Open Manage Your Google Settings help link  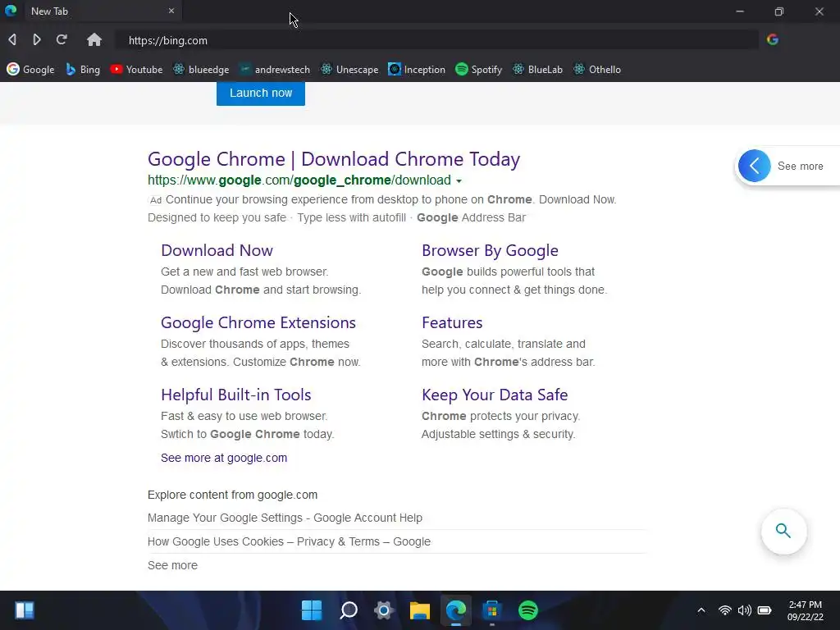(x=285, y=518)
